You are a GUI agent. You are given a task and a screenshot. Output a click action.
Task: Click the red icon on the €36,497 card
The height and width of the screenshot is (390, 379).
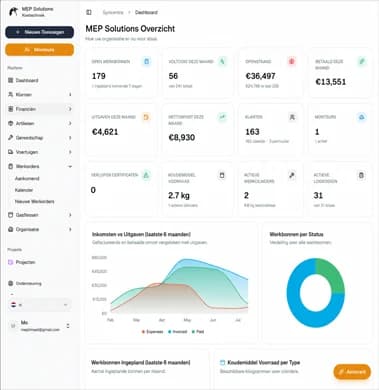pyautogui.click(x=292, y=61)
